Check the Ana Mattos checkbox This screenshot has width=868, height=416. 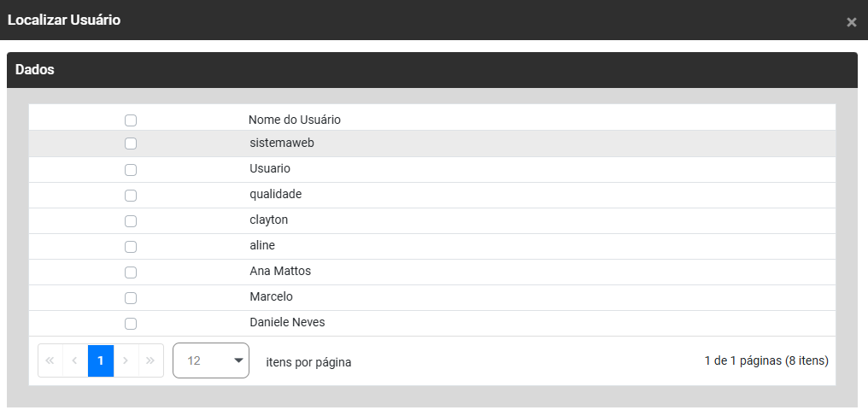pos(131,272)
